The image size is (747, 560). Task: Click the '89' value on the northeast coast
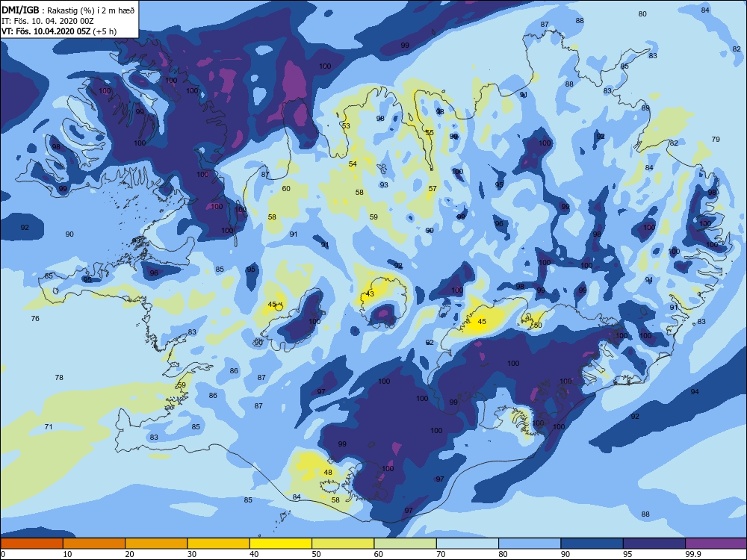[645, 108]
